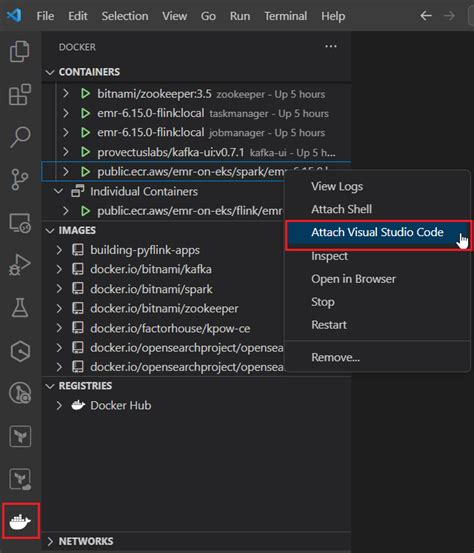Click the VS Code logo icon

point(14,16)
